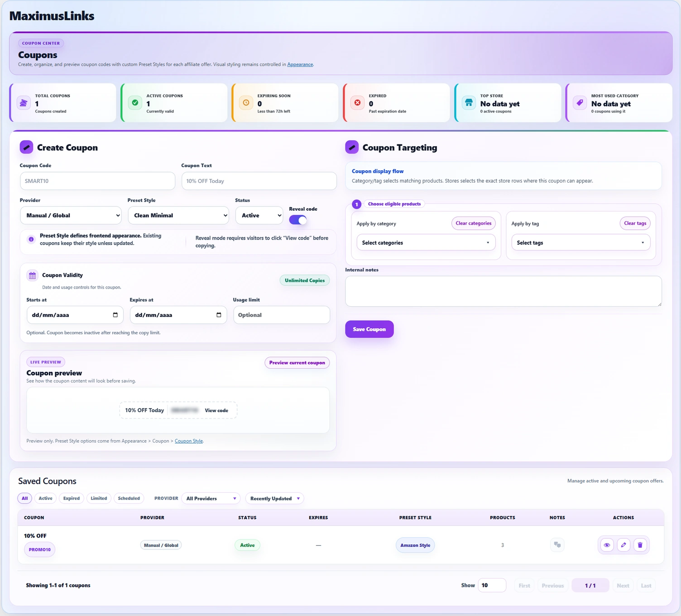The image size is (681, 616).
Task: Click the Expiring Soon clock icon
Action: 246,103
